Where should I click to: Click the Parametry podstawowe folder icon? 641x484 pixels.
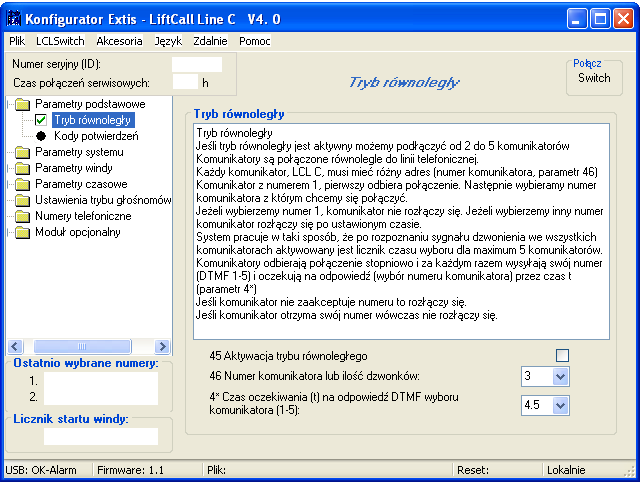tap(22, 105)
